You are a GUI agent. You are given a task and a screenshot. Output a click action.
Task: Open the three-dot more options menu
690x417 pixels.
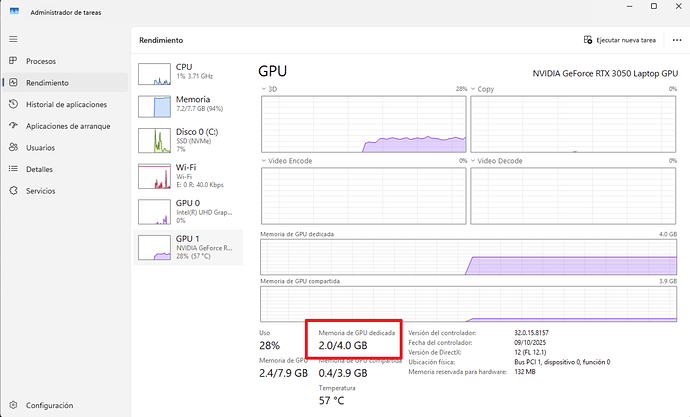675,40
